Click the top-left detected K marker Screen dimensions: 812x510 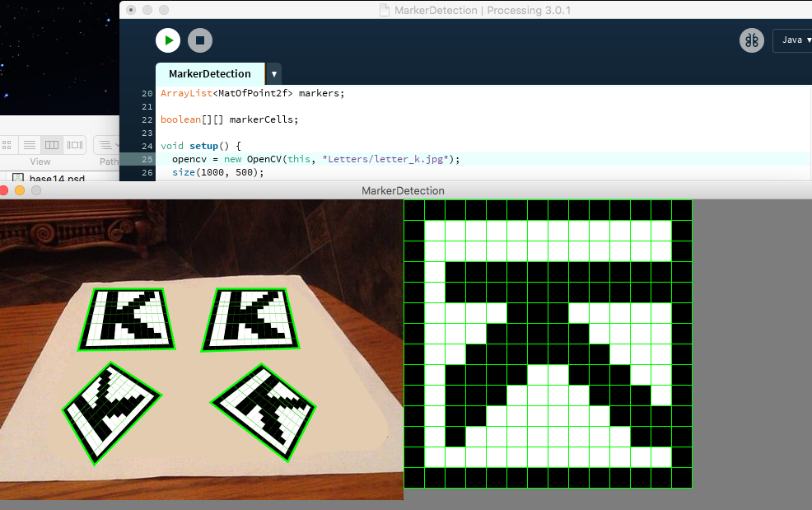click(x=127, y=319)
